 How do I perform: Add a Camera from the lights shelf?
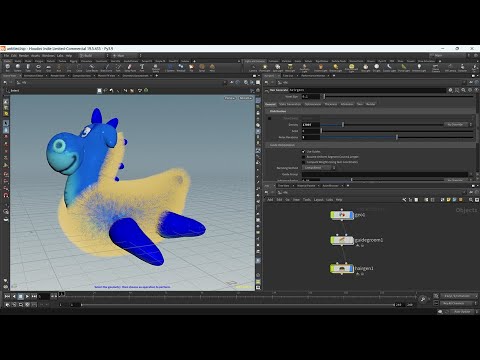(253, 68)
